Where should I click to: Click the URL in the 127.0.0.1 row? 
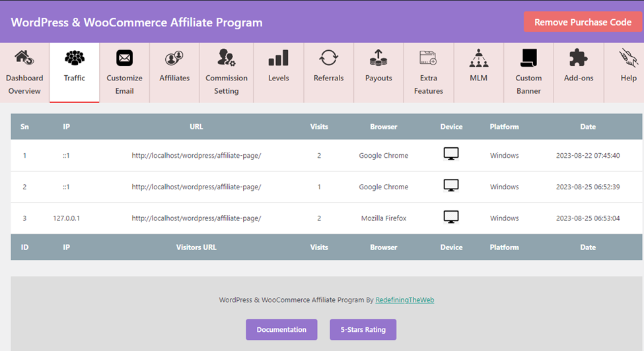tap(196, 218)
